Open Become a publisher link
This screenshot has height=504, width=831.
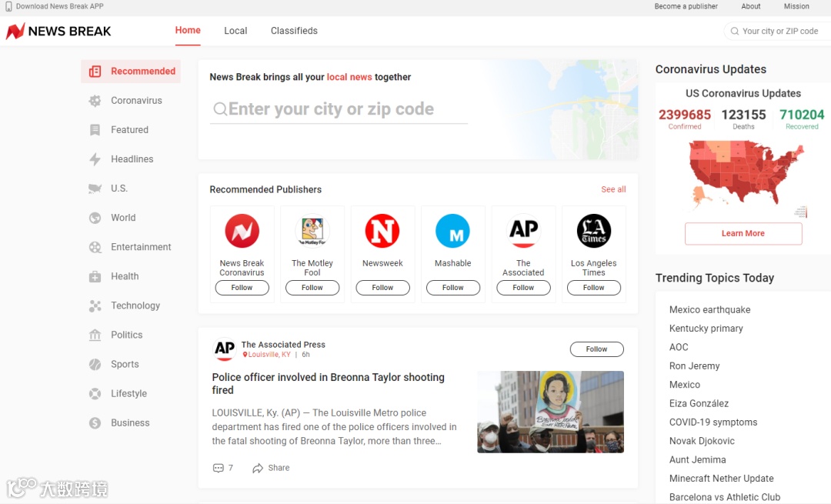(x=686, y=6)
